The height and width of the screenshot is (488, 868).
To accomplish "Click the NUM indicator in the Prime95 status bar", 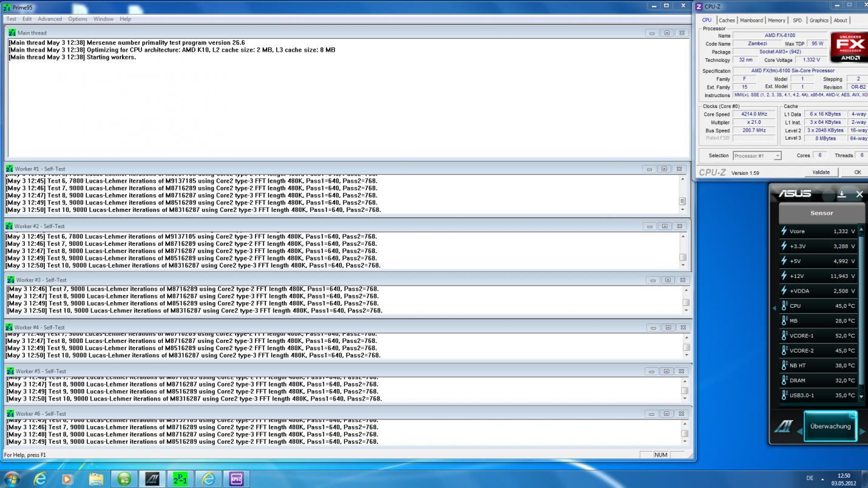I will (x=660, y=455).
